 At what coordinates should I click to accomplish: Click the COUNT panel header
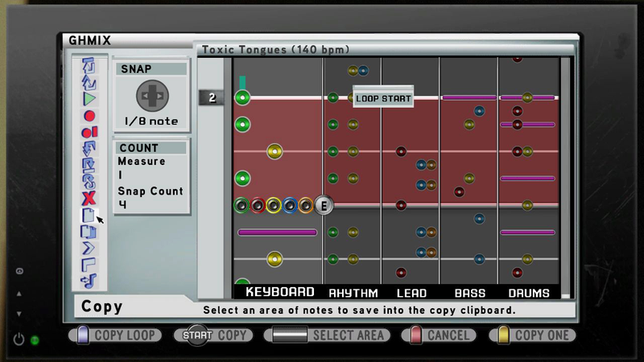[x=151, y=148]
